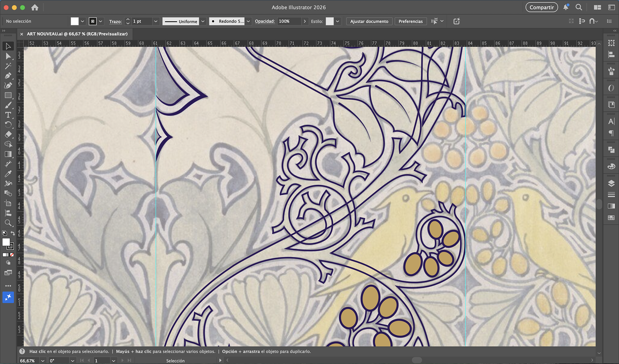The height and width of the screenshot is (364, 619).
Task: Choose the Eyedropper tool
Action: (8, 174)
